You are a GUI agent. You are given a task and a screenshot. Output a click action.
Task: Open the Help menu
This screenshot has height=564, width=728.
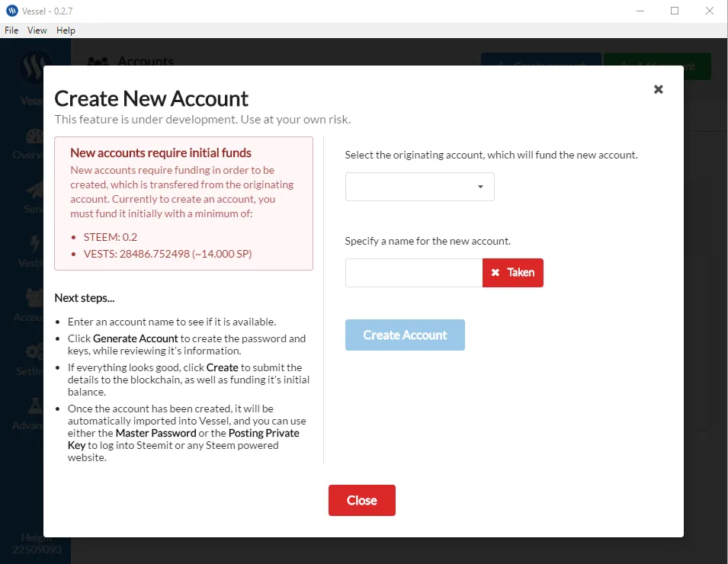coord(66,30)
